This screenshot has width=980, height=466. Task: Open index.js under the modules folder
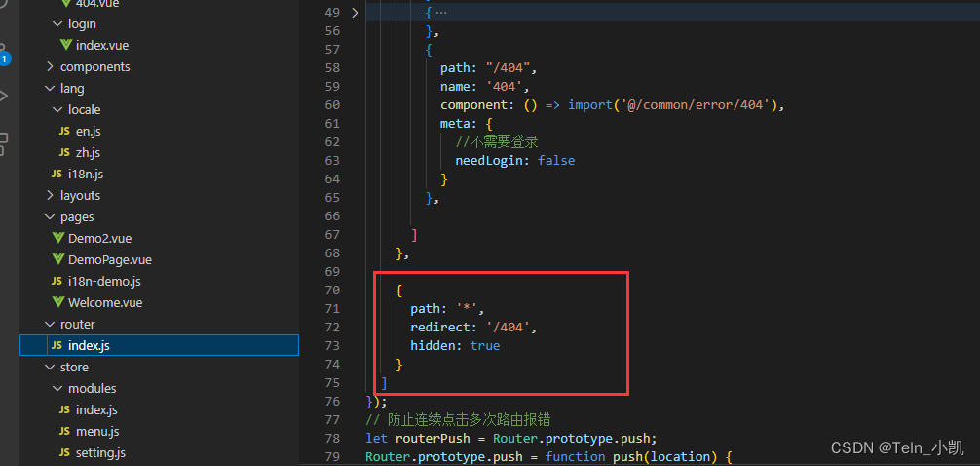96,410
